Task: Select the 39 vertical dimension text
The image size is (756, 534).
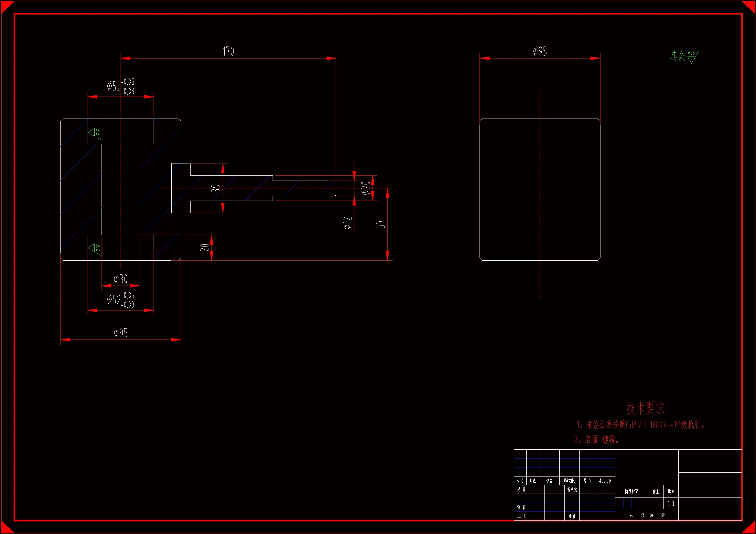Action: 216,189
